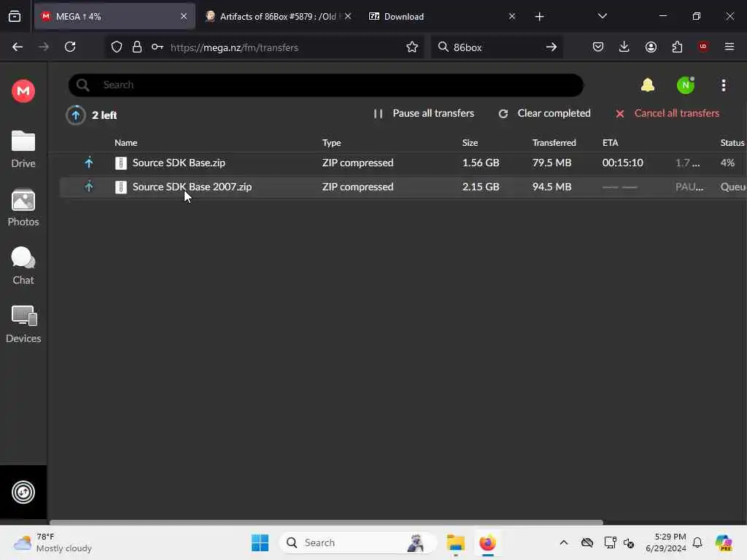747x560 pixels.
Task: Click zip file icon of Source SDK Base 2007.zip
Action: pyautogui.click(x=121, y=187)
